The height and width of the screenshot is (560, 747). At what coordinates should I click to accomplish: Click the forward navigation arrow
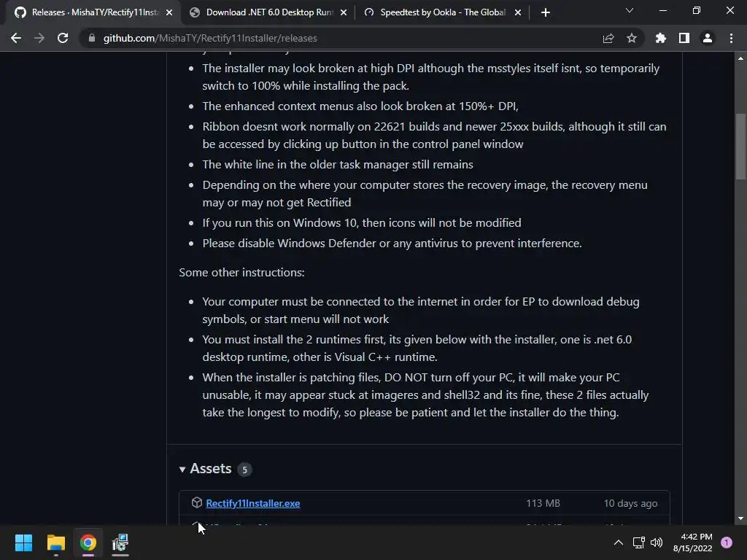39,38
